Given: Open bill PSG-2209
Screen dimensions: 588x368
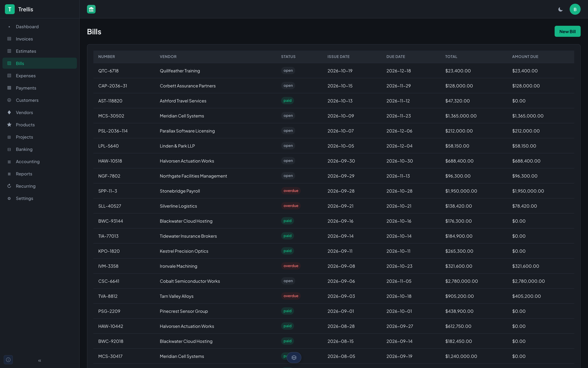Looking at the screenshot, I should click(x=109, y=312).
